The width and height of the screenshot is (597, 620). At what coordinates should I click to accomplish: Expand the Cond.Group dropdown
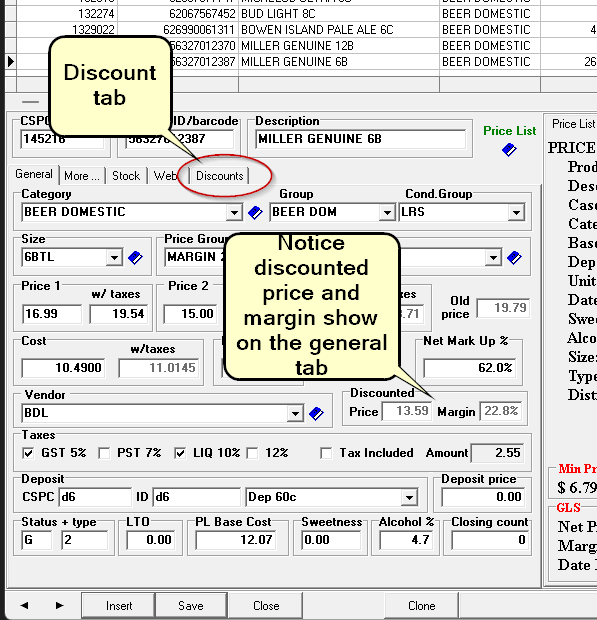(516, 213)
